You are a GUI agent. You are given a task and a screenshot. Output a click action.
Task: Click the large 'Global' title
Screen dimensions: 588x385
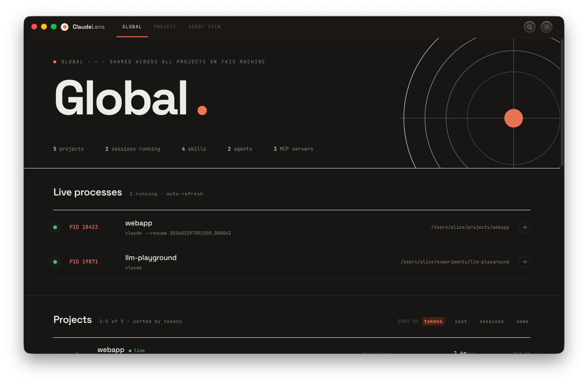pos(121,98)
